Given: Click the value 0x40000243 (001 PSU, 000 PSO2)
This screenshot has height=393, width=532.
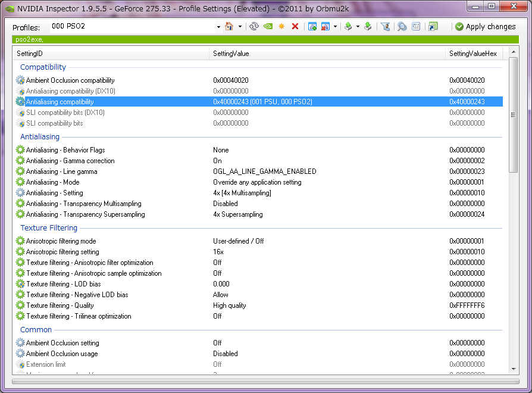Looking at the screenshot, I should pyautogui.click(x=262, y=102).
